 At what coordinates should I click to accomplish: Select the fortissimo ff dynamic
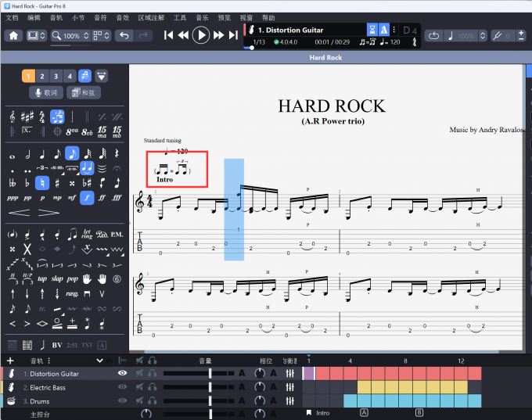(101, 197)
